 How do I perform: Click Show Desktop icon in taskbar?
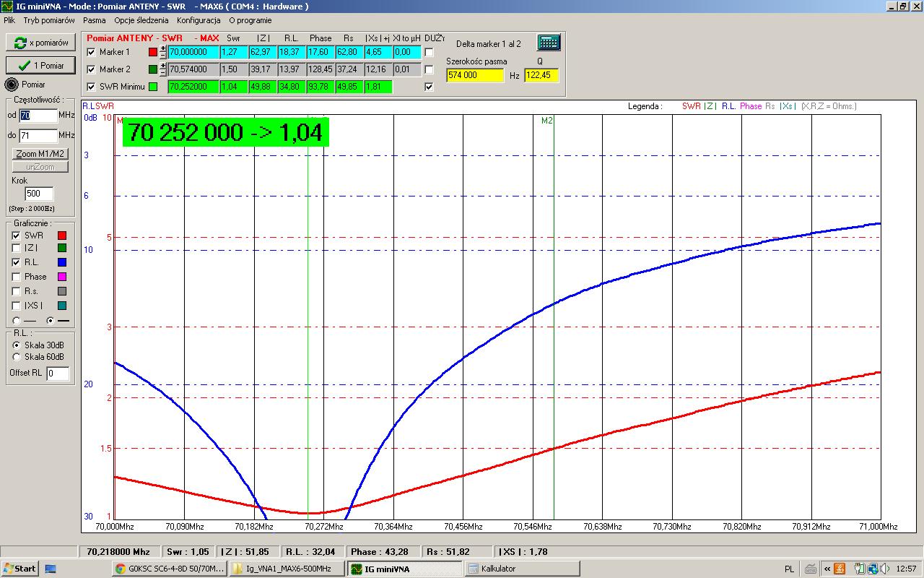(x=51, y=569)
